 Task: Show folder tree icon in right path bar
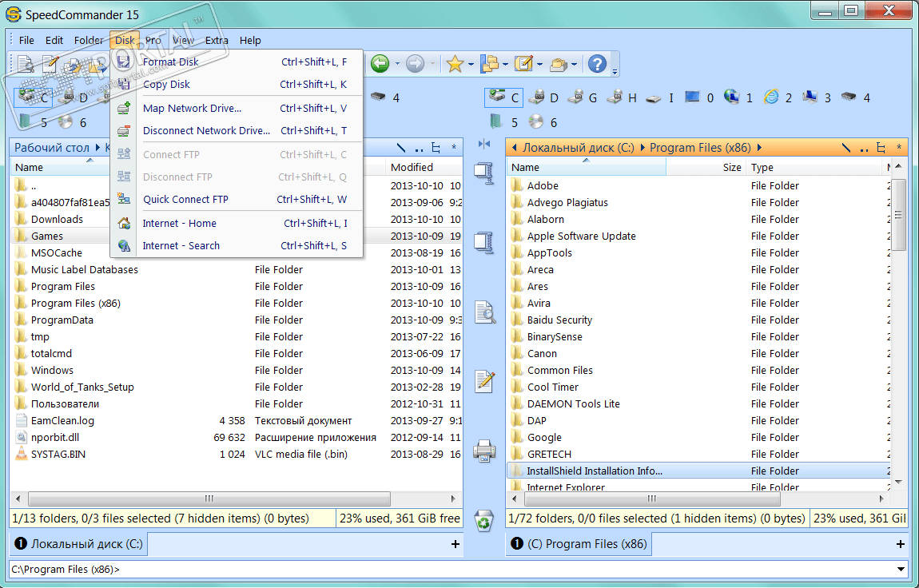click(x=881, y=148)
